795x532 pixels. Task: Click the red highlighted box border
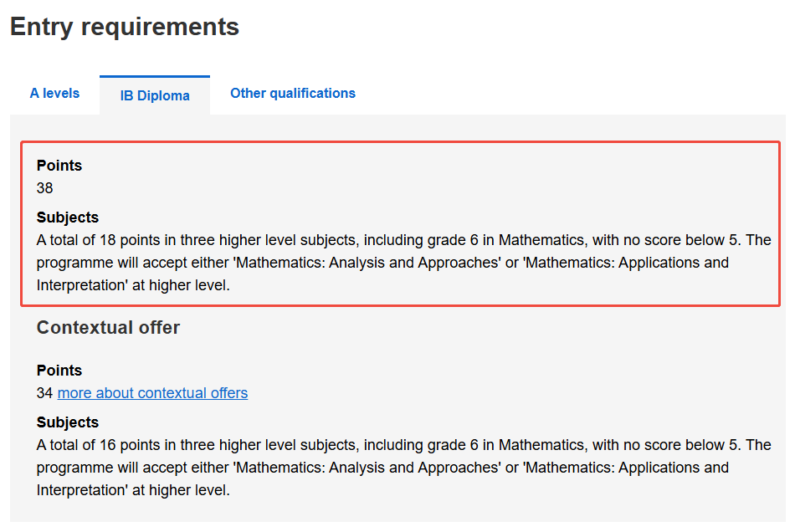[400, 142]
